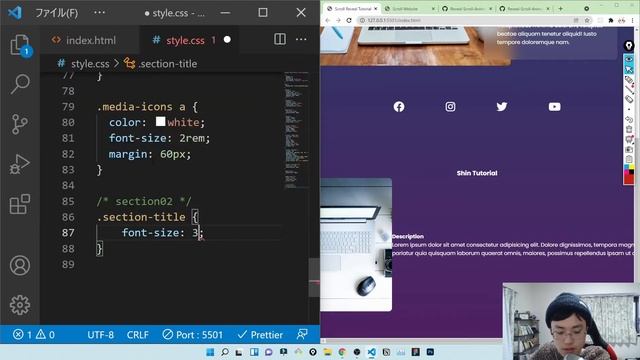Screen dimensions: 640x360
Task: Click line number 84 in the gutter
Action: [x=68, y=185]
